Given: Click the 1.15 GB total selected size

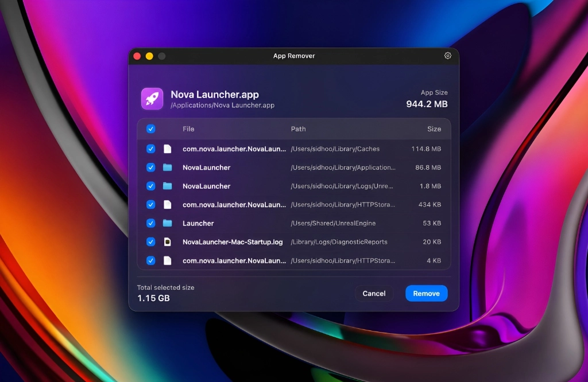Looking at the screenshot, I should pos(153,298).
